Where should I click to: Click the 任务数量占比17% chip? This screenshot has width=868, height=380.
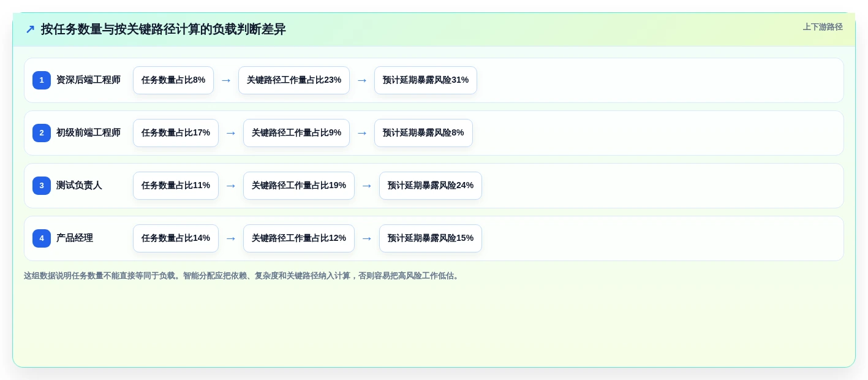(x=176, y=133)
